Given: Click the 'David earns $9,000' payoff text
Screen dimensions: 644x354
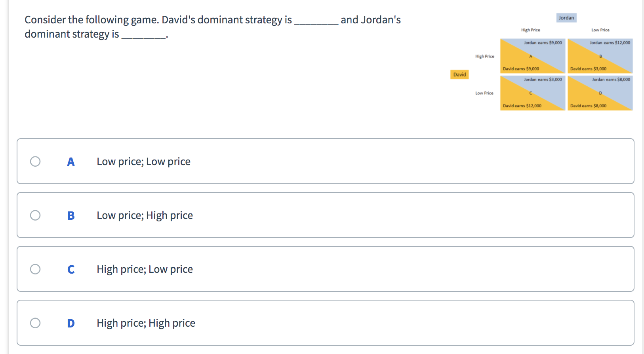Looking at the screenshot, I should point(521,68).
